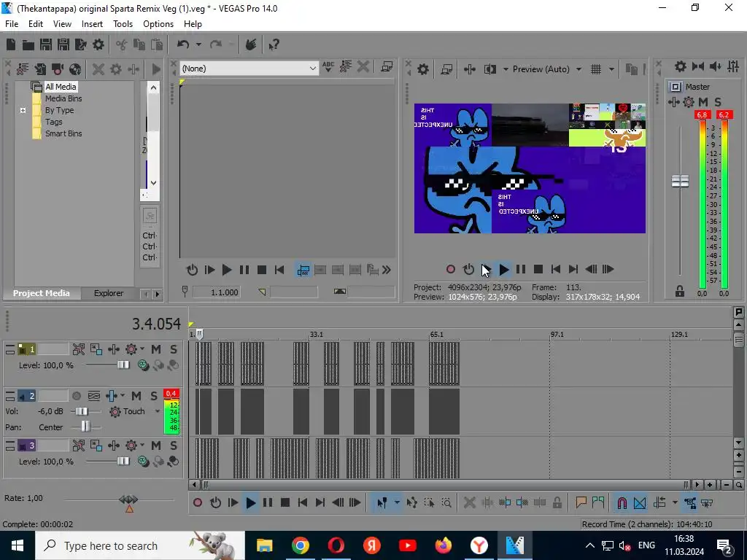Play the timeline from the bottom transport
This screenshot has height=560, width=747.
(251, 503)
